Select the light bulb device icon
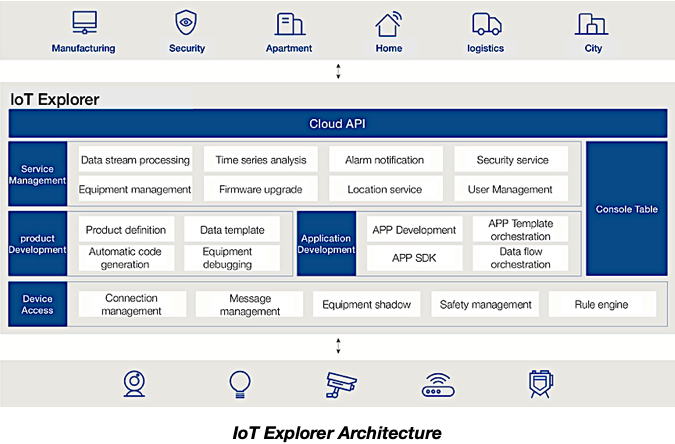 (x=239, y=383)
